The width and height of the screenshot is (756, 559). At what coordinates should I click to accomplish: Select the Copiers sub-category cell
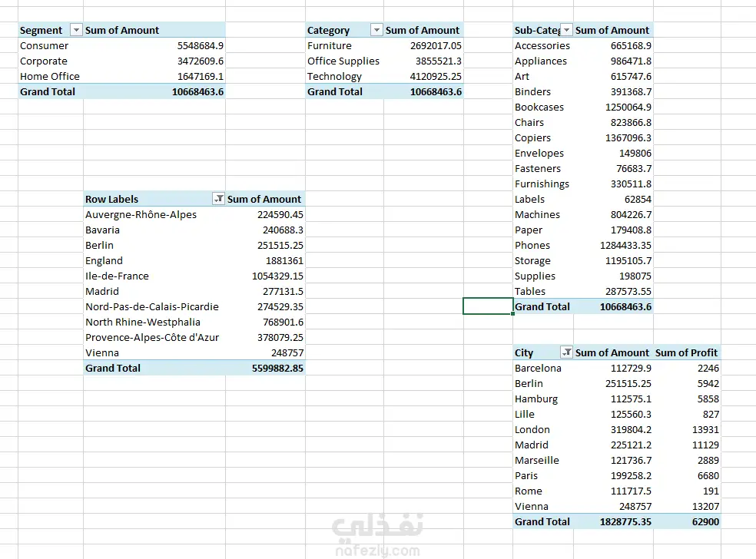coord(532,137)
